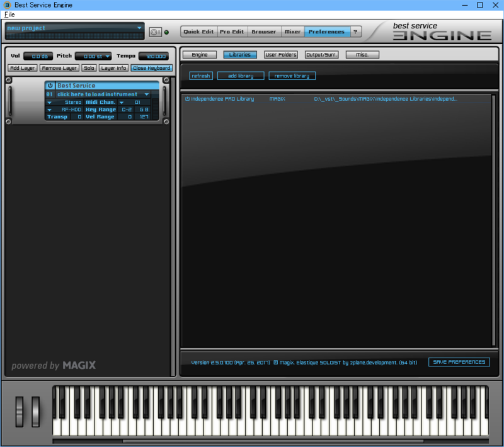Toggle the Close Keyboard button

pyautogui.click(x=152, y=68)
